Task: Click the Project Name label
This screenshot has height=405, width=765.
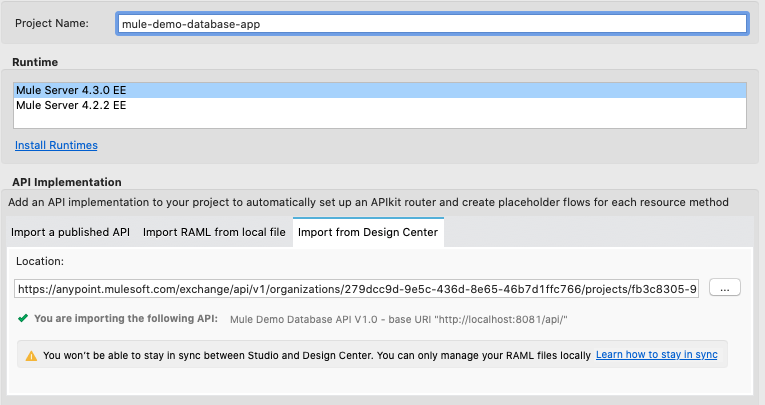Action: point(51,23)
